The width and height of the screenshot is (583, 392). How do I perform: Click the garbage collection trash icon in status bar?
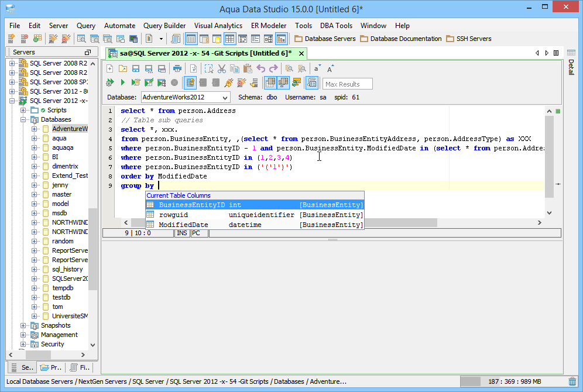572,381
